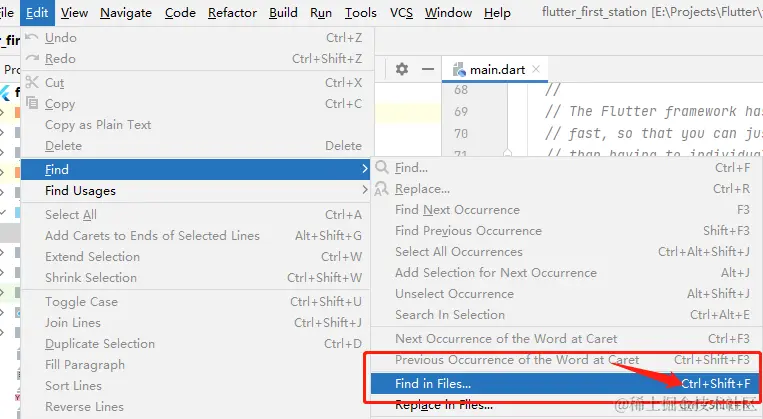Screen dimensions: 763x419
Task: Expand the Find Usages submenu arrow
Action: (x=364, y=191)
